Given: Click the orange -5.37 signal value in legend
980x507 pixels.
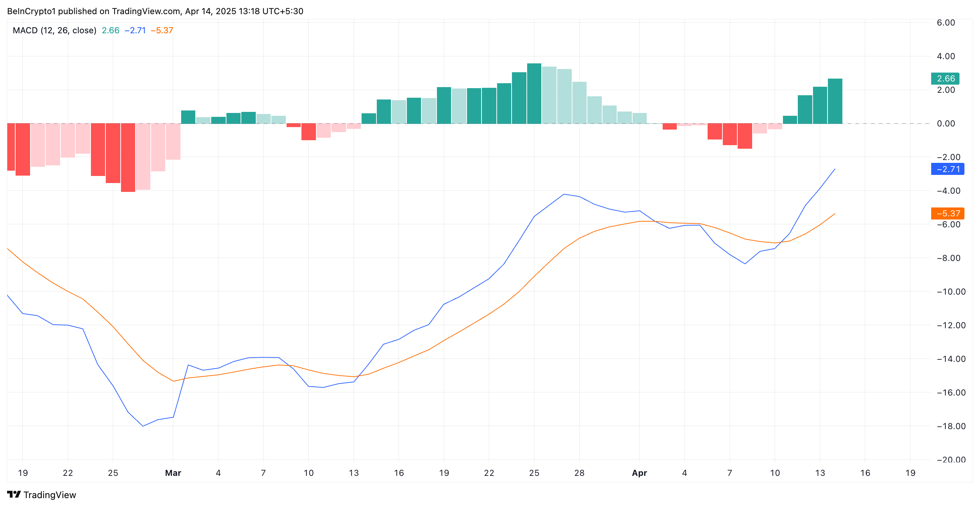Looking at the screenshot, I should (162, 30).
